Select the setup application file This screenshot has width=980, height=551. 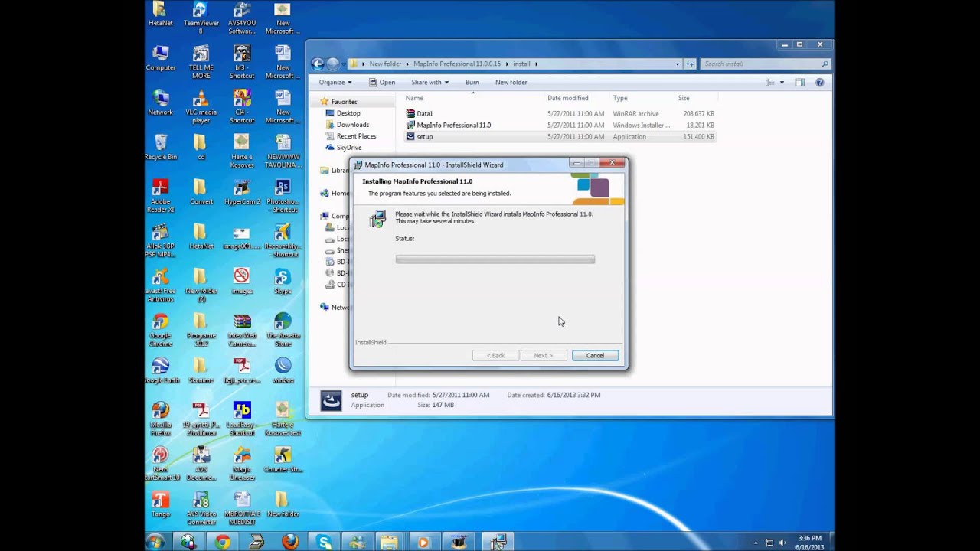click(x=560, y=136)
